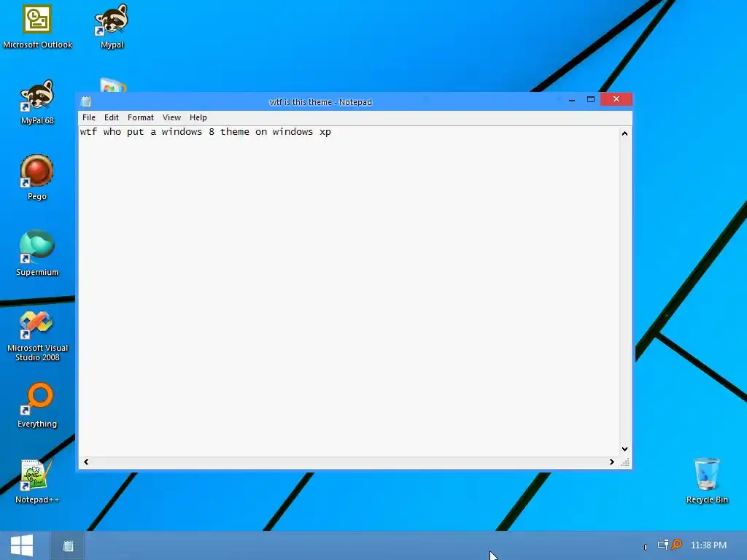The image size is (747, 560).
Task: Open the View menu in Notepad
Action: (x=171, y=117)
